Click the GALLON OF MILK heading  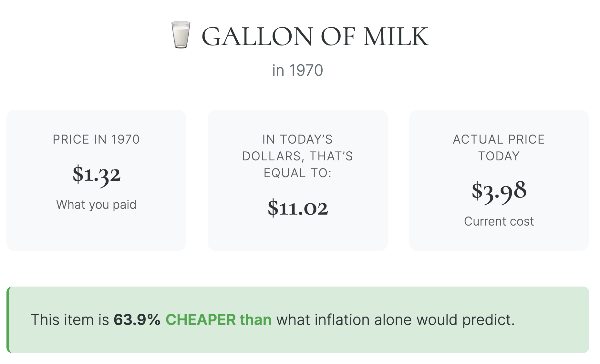click(315, 36)
